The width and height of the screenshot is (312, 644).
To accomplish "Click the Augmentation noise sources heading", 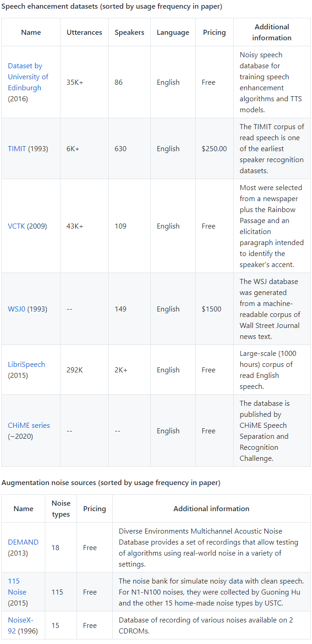I will point(111,483).
